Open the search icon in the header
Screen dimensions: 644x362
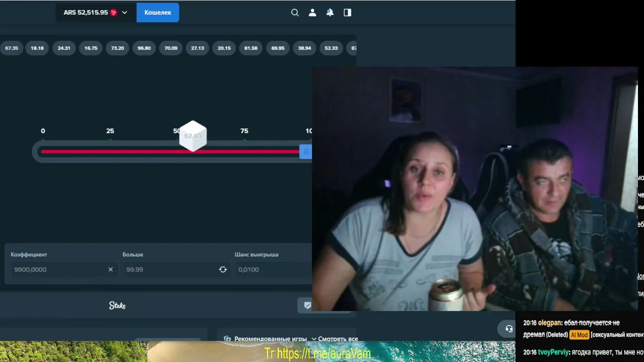295,13
